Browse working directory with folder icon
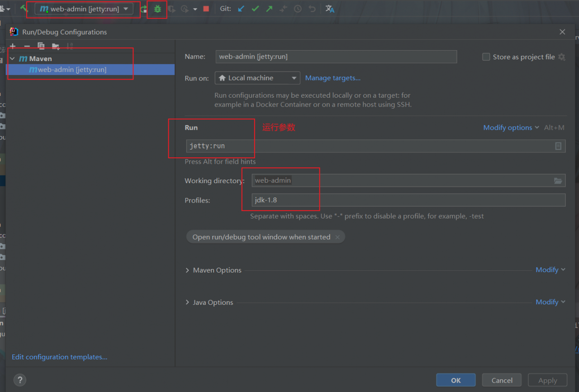579x392 pixels. point(558,181)
